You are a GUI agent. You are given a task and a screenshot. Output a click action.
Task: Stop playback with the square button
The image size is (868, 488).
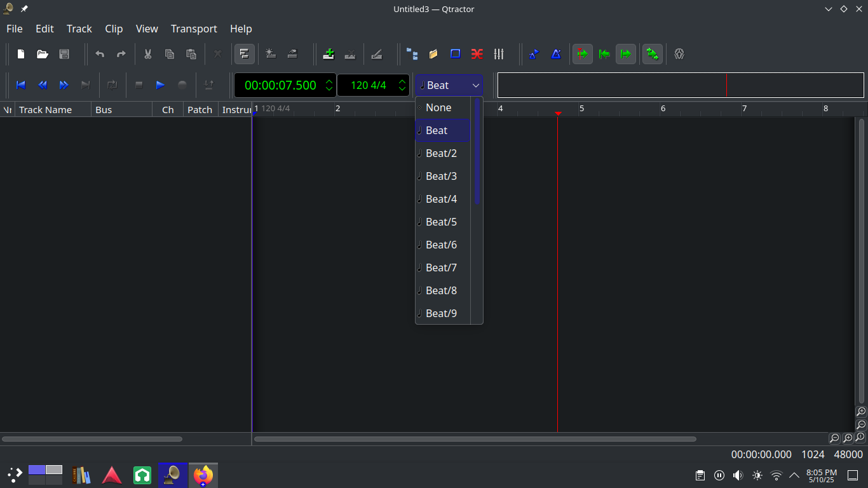point(139,85)
